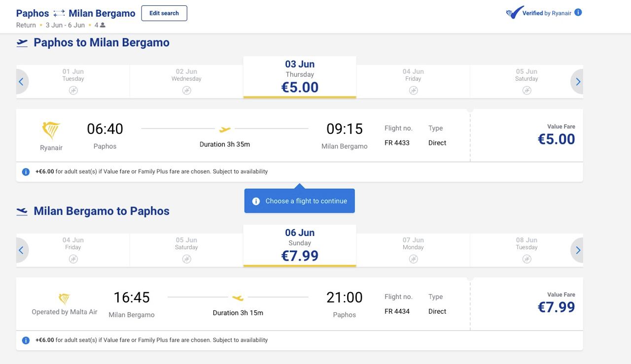The width and height of the screenshot is (631, 364).
Task: Show earlier outbound dates with left arrow
Action: coord(21,82)
